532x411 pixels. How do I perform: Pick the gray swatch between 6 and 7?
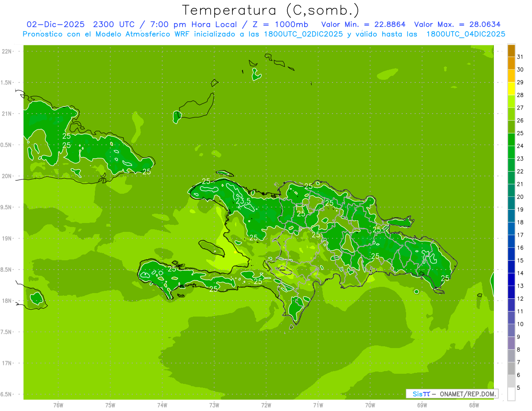point(511,369)
